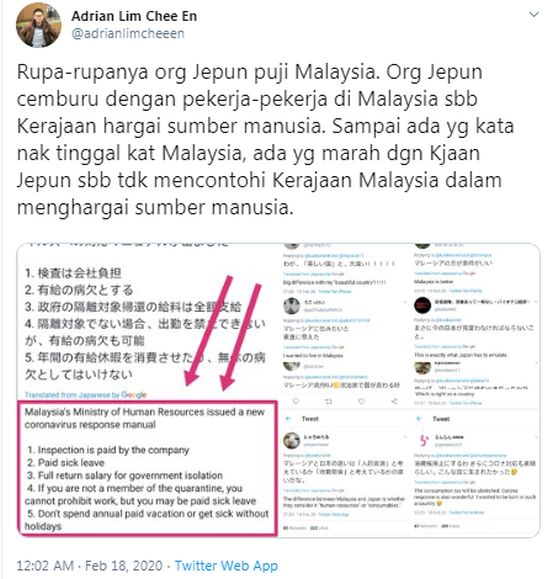Image resolution: width=553 pixels, height=579 pixels.
Task: Open the Japanese numbered list image area
Action: click(145, 324)
